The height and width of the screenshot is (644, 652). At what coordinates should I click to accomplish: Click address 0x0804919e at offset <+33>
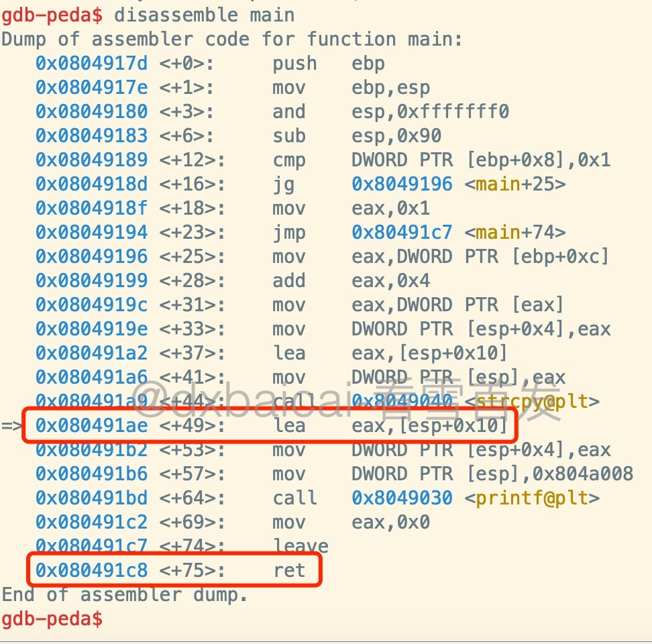[x=91, y=329]
